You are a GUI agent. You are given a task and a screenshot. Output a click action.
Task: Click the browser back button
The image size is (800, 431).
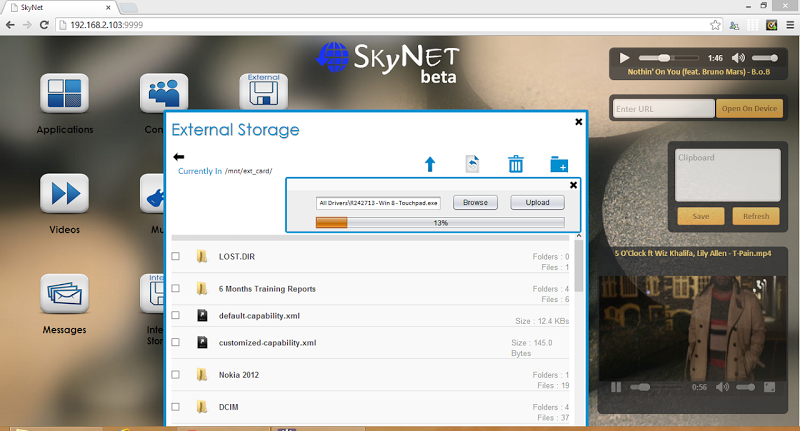click(x=10, y=24)
